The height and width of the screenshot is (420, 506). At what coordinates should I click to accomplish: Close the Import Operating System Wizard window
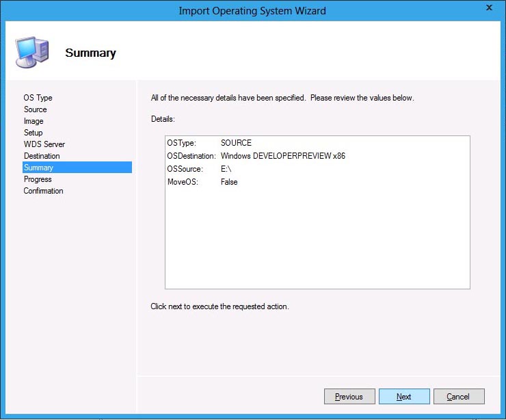pyautogui.click(x=489, y=8)
